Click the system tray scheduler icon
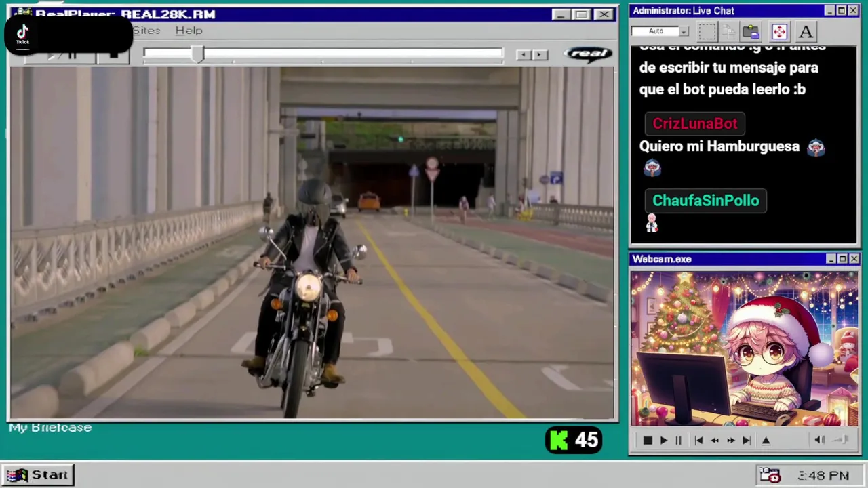The width and height of the screenshot is (868, 488). [x=770, y=475]
